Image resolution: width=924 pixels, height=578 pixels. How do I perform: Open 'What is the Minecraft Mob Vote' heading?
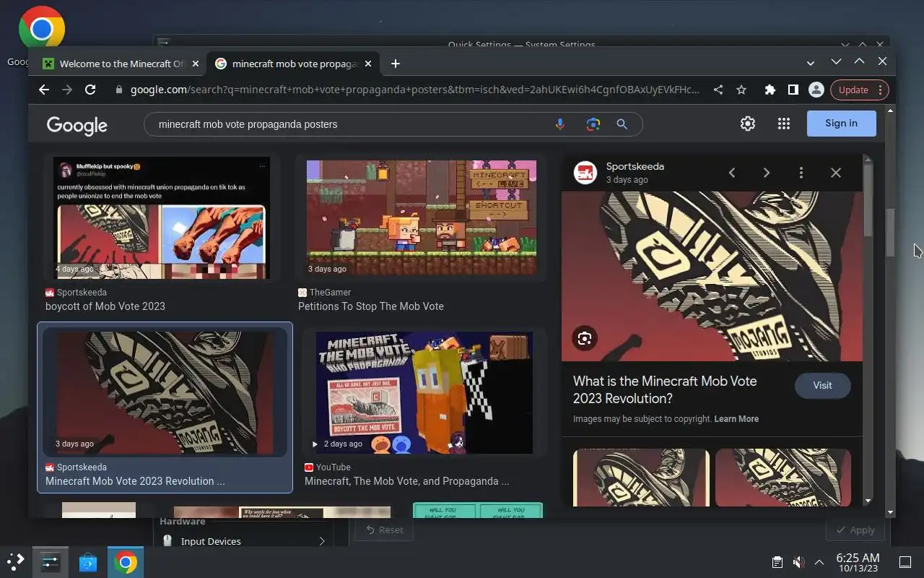coord(665,390)
